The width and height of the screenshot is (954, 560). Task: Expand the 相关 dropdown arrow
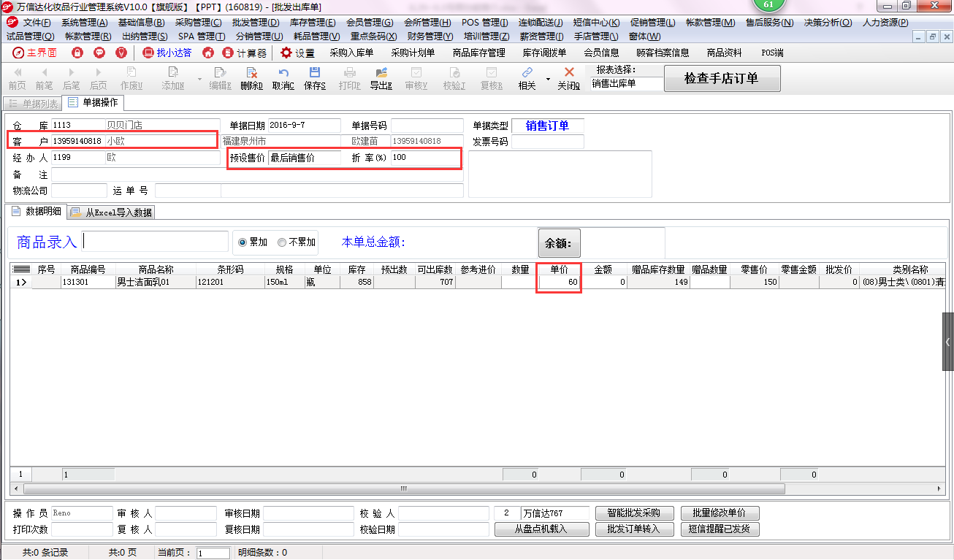click(x=548, y=79)
